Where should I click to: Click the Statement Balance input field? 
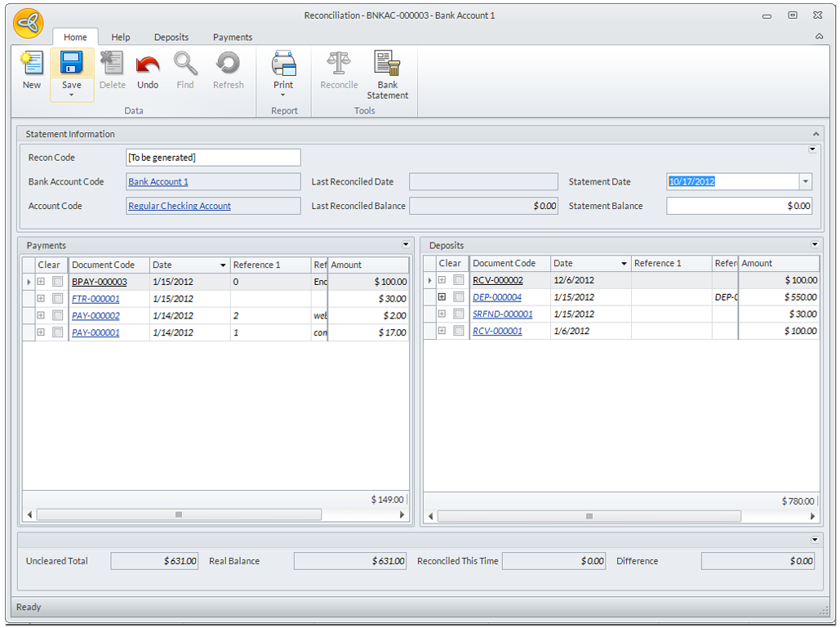pos(739,207)
